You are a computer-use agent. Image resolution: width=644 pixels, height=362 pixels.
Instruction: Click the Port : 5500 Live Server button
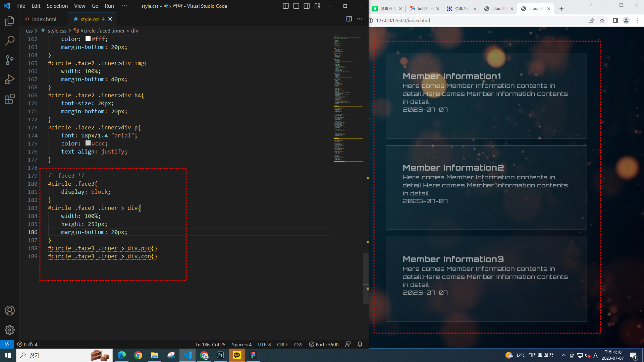point(324,345)
